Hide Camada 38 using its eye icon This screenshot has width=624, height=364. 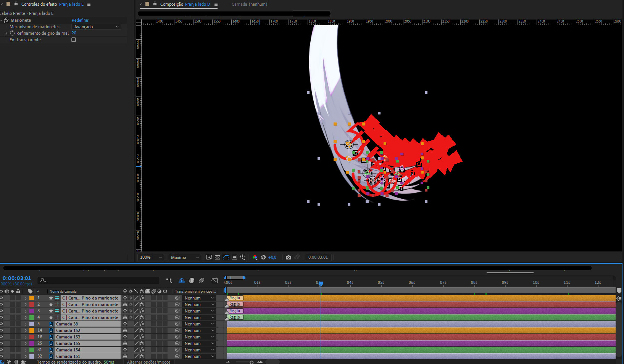click(2, 324)
